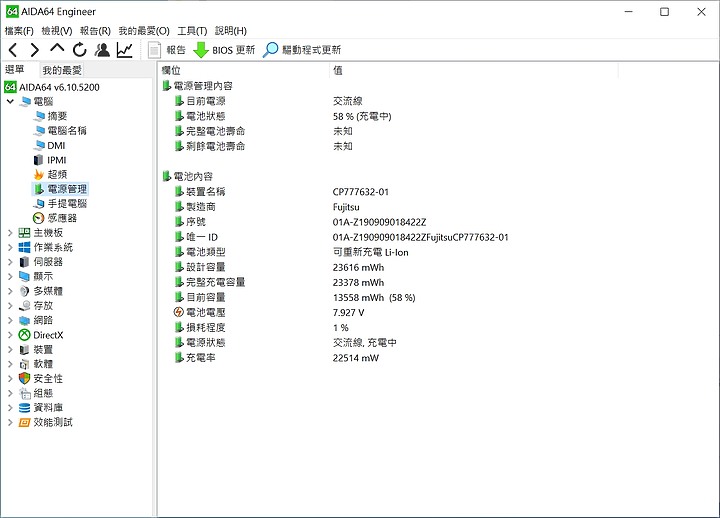This screenshot has height=518, width=720.
Task: Click the 驅動程式更新 driver update button
Action: pos(302,50)
